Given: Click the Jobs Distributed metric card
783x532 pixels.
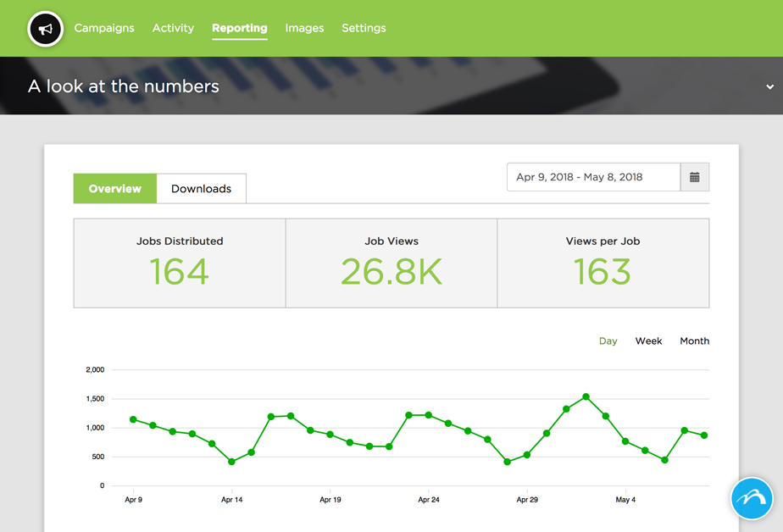Looking at the screenshot, I should [180, 261].
